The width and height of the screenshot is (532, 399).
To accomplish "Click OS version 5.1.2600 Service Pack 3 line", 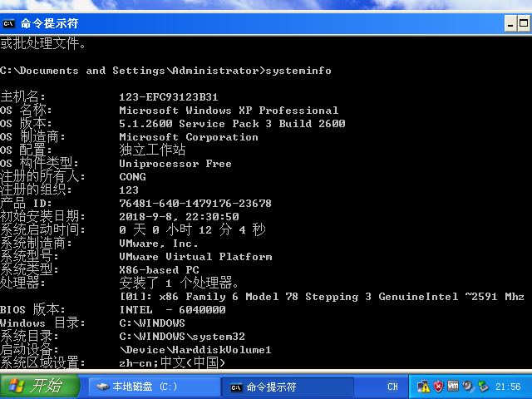I will [232, 124].
